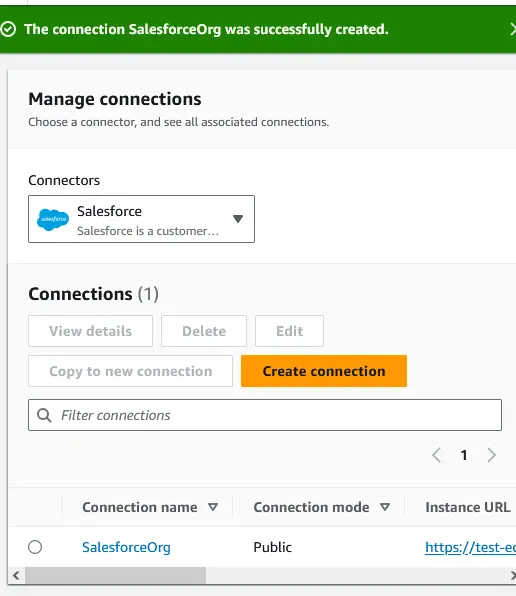Click the Manage connections heading
This screenshot has width=516, height=596.
click(x=115, y=99)
